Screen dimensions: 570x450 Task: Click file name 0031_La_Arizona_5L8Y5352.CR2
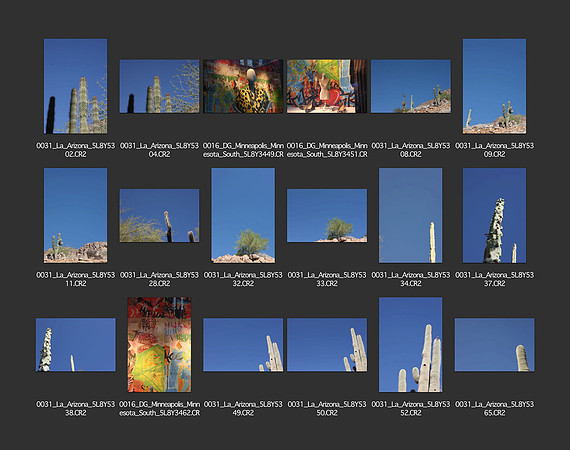(x=411, y=408)
